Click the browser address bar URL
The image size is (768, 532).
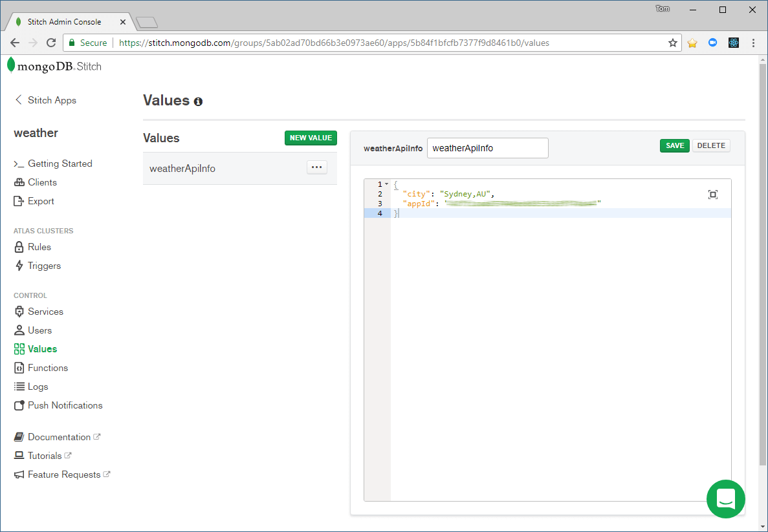(334, 43)
